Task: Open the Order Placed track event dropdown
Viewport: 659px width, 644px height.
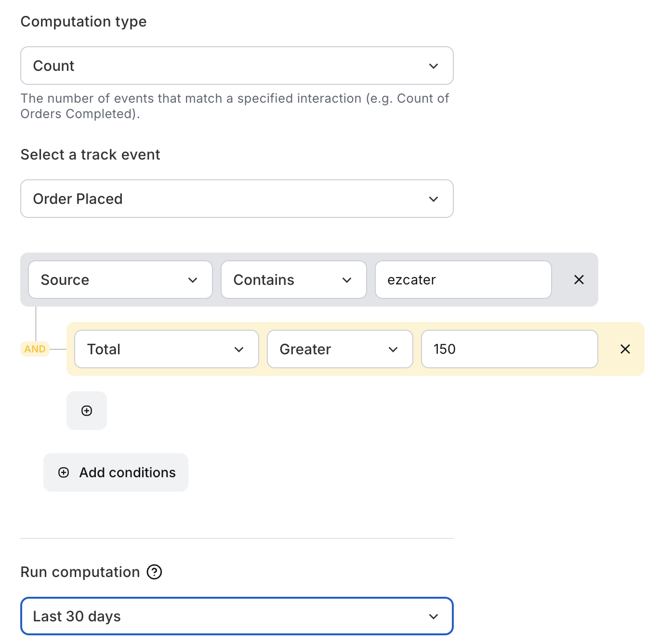Action: tap(237, 199)
